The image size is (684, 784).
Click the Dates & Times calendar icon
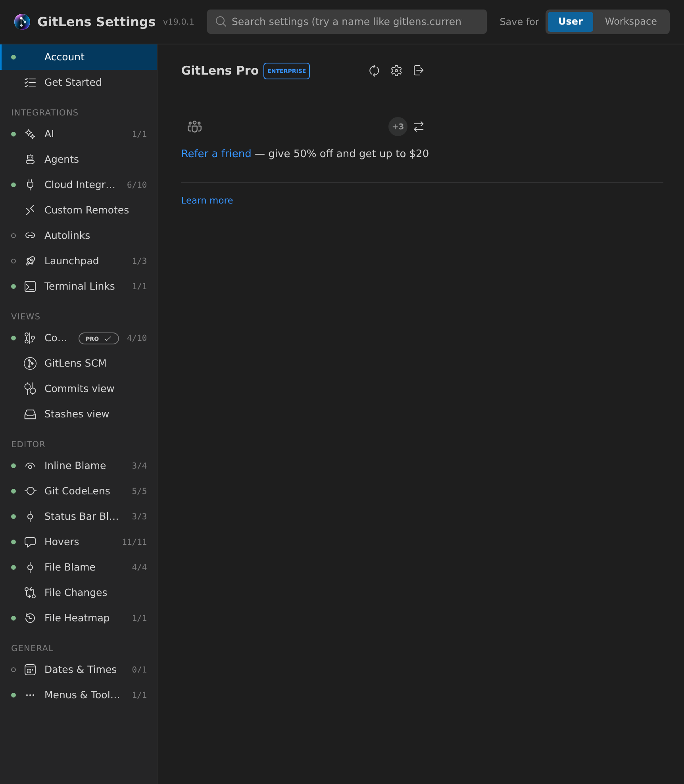tap(30, 670)
